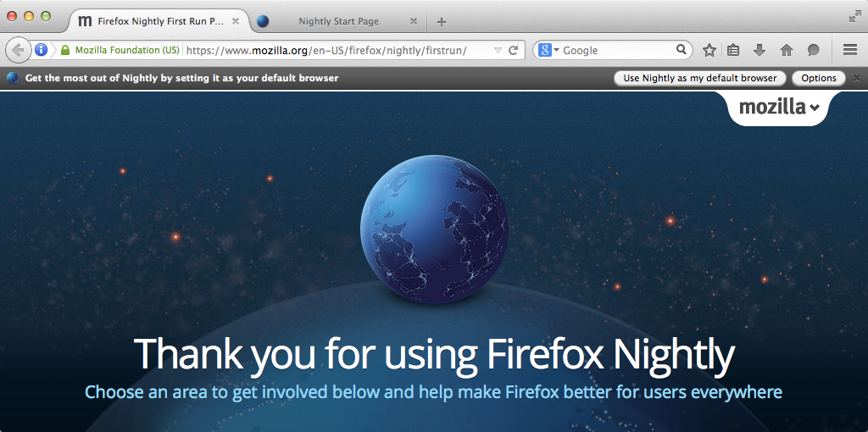The height and width of the screenshot is (432, 868).
Task: Go to home page icon
Action: tap(786, 50)
